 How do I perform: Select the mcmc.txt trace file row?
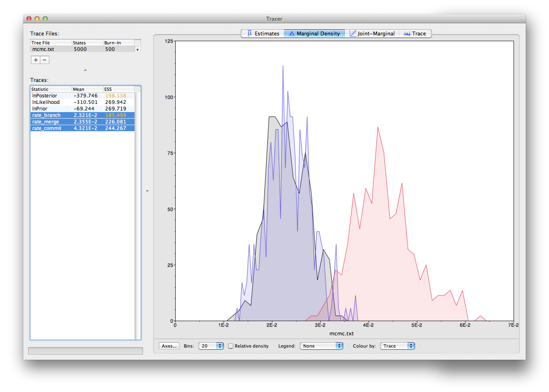[82, 49]
